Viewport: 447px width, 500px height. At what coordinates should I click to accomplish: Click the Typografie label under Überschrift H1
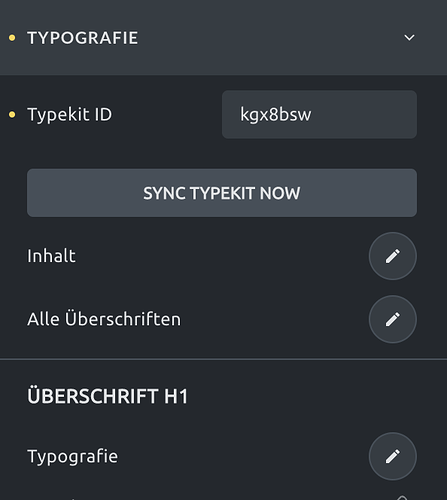click(72, 457)
